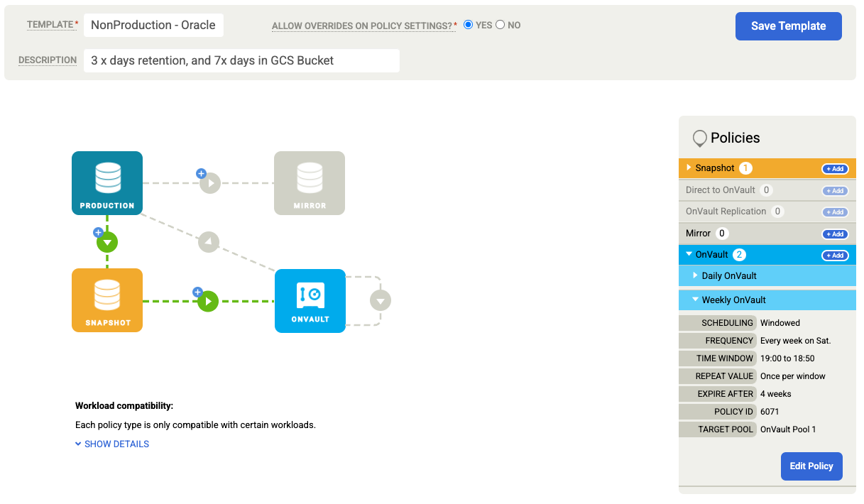Add a new Mirror policy
The image size is (864, 504).
pyautogui.click(x=834, y=234)
